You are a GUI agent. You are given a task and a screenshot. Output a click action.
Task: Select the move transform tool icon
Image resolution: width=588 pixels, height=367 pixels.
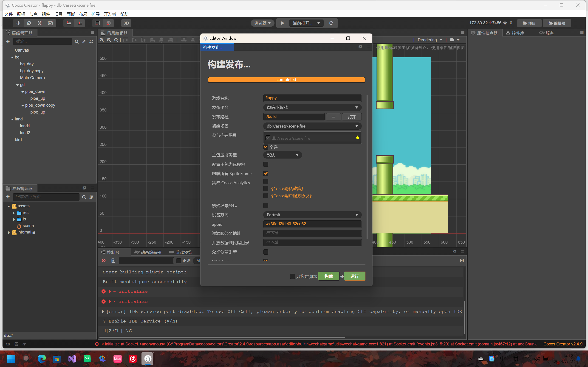coord(18,23)
